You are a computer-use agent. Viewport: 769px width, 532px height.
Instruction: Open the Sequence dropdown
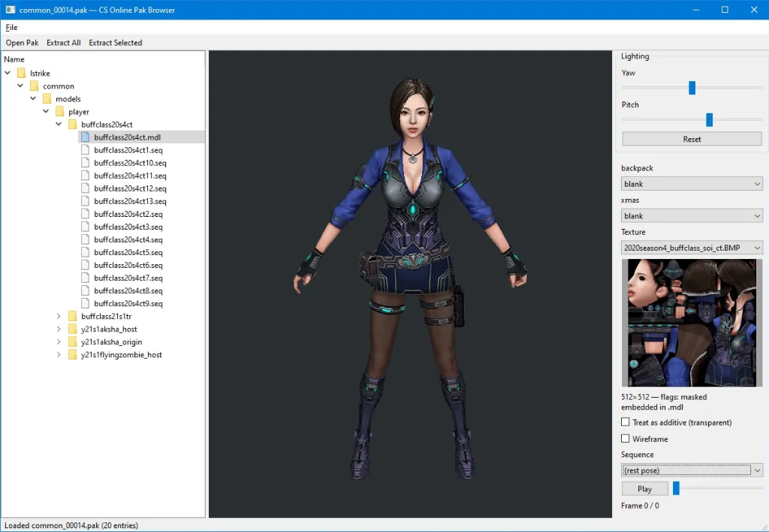(692, 470)
